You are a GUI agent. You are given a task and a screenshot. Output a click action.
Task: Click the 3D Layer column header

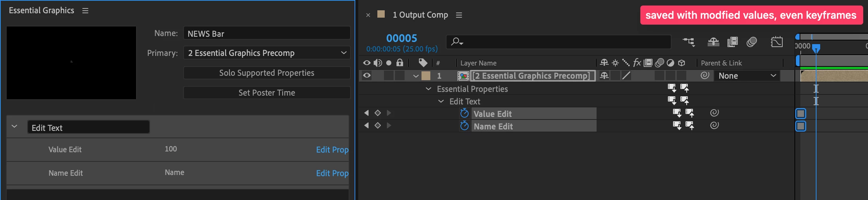[682, 63]
